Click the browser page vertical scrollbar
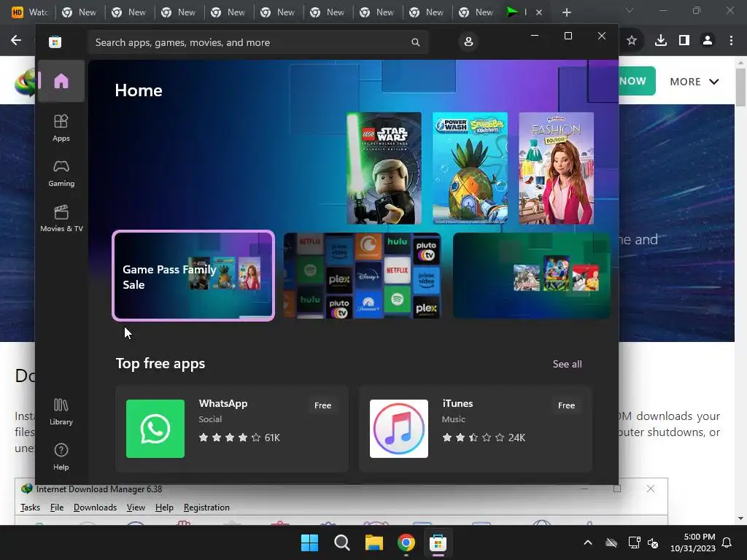Viewport: 747px width, 560px height. 740,87
